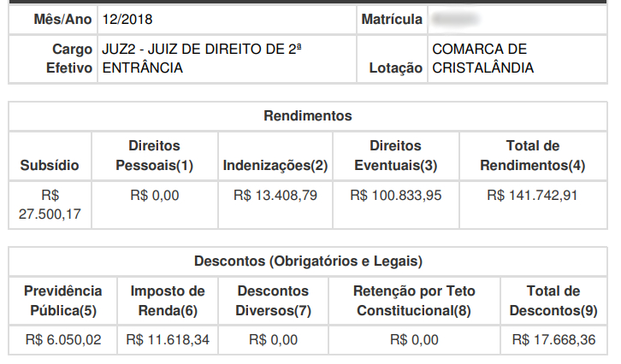Click the Subsídio column header

pos(50,165)
